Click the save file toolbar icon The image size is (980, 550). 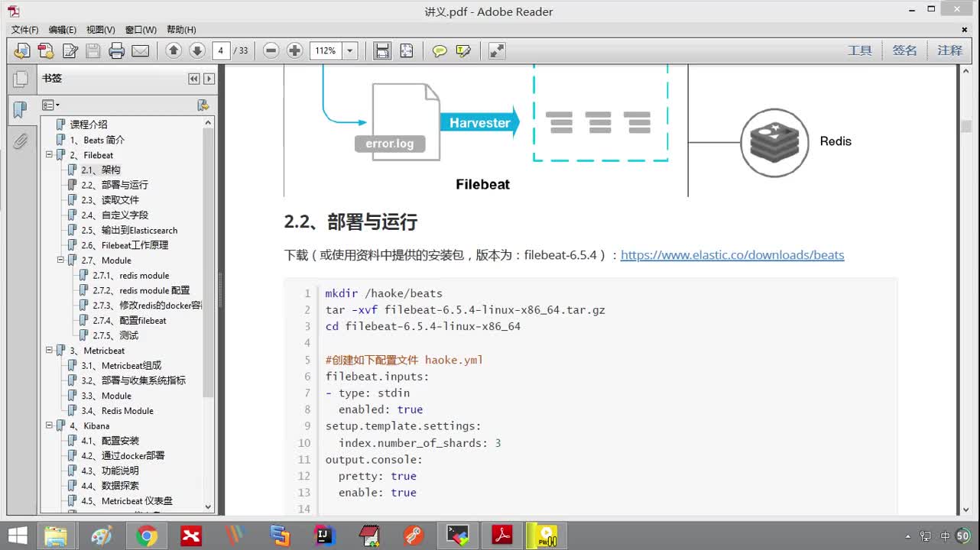coord(93,51)
